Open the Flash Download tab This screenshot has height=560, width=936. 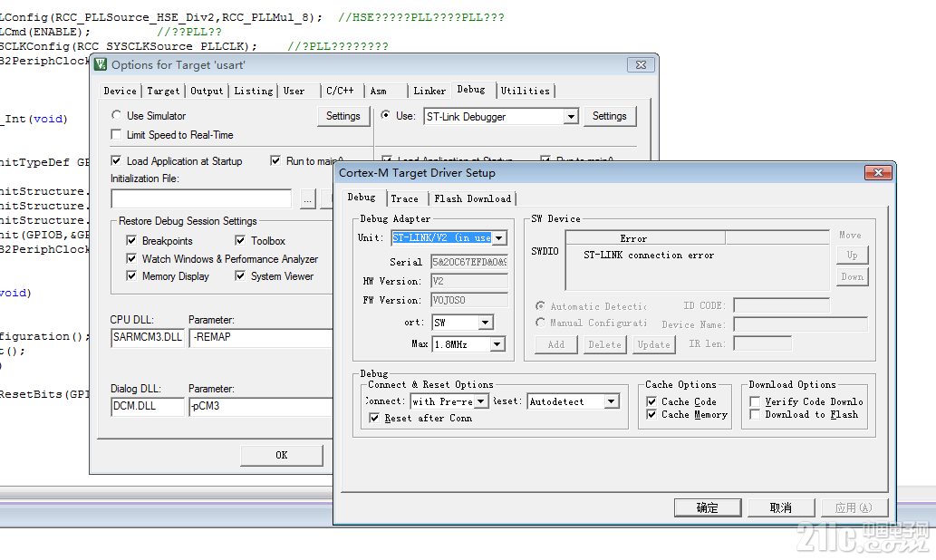click(473, 198)
